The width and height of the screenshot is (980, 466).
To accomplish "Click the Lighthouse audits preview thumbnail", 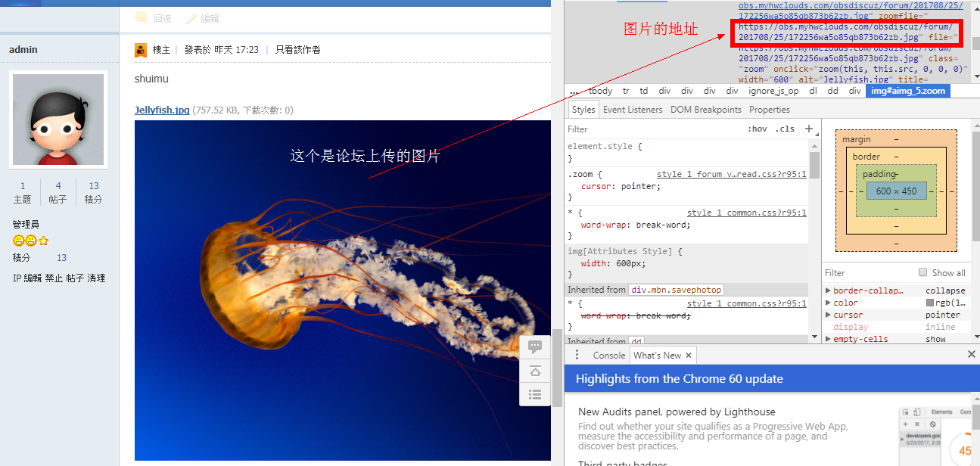I will click(935, 436).
